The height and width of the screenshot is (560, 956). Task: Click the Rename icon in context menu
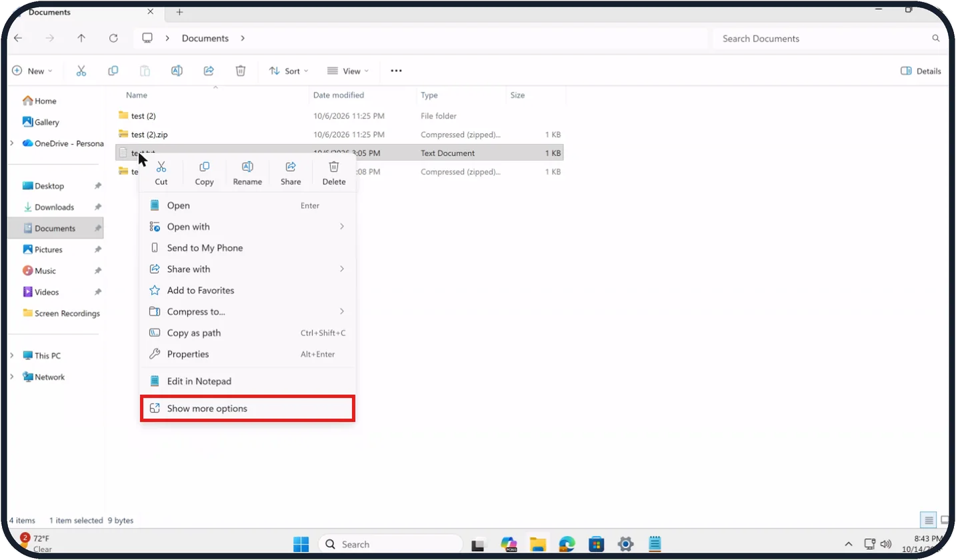(247, 167)
